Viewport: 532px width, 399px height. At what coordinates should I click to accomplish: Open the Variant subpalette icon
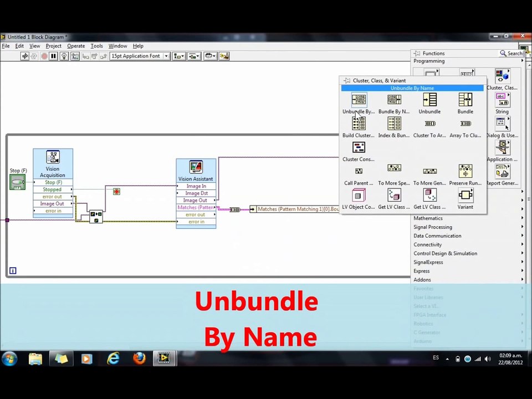click(465, 195)
